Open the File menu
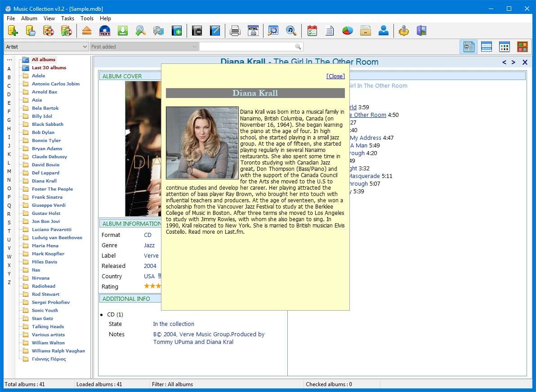The width and height of the screenshot is (536, 392). [11, 18]
